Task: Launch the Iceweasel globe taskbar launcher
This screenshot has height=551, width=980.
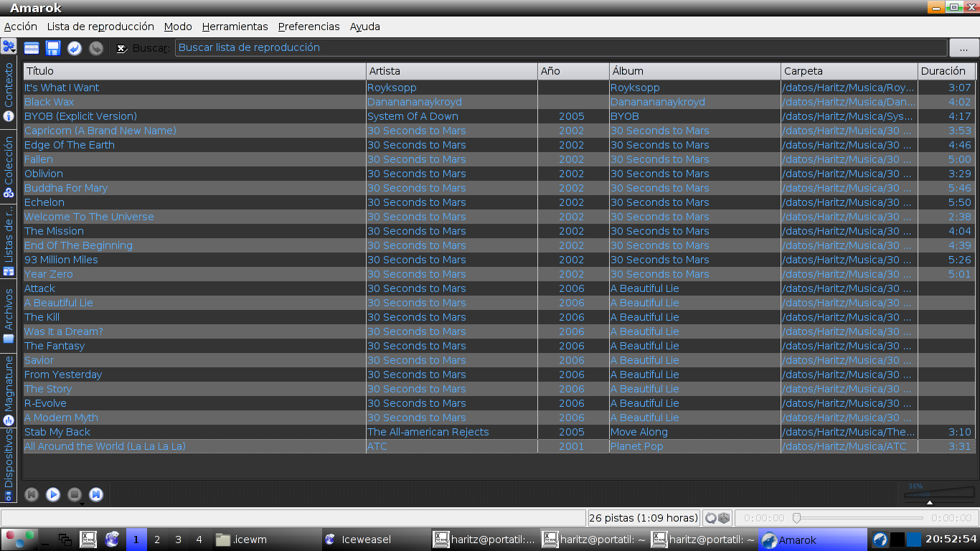Action: pos(112,540)
